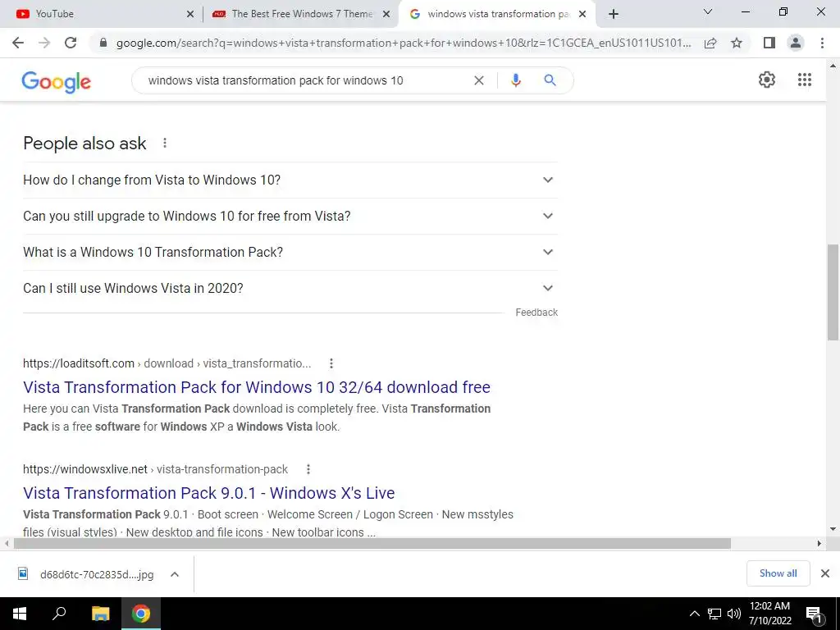Close the YouTube tab
This screenshot has width=840, height=630.
(190, 14)
